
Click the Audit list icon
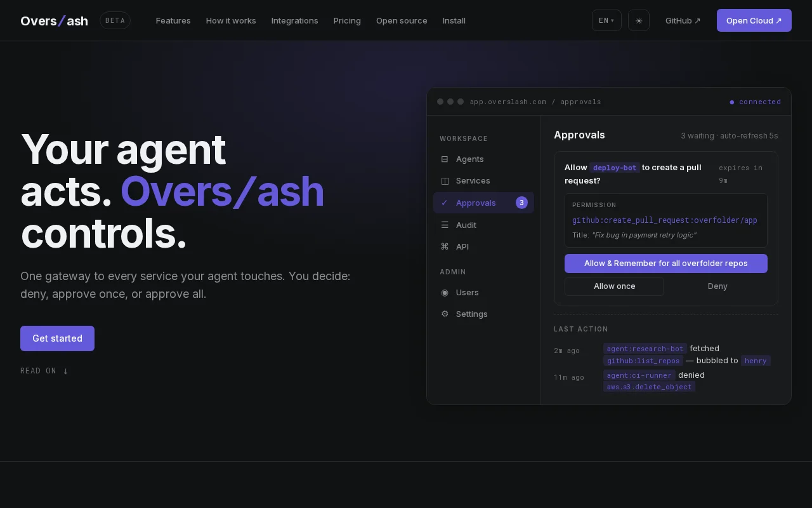(x=445, y=225)
